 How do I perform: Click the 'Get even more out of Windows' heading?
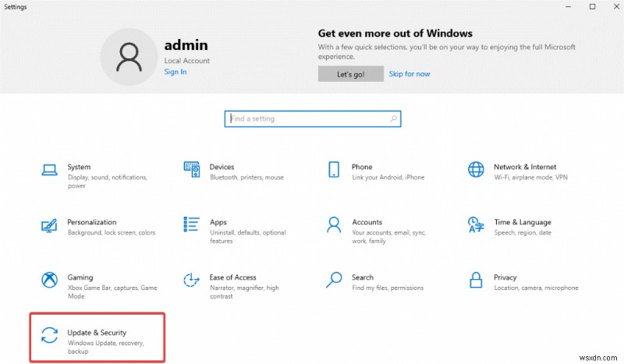click(x=395, y=34)
